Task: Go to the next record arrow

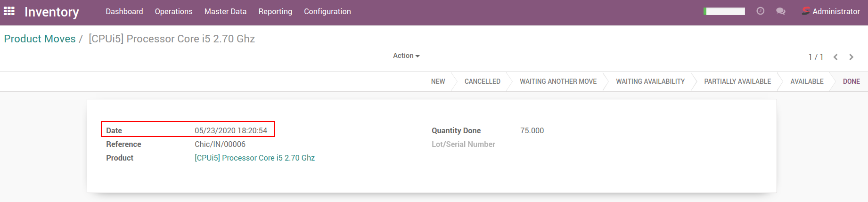Action: click(851, 57)
